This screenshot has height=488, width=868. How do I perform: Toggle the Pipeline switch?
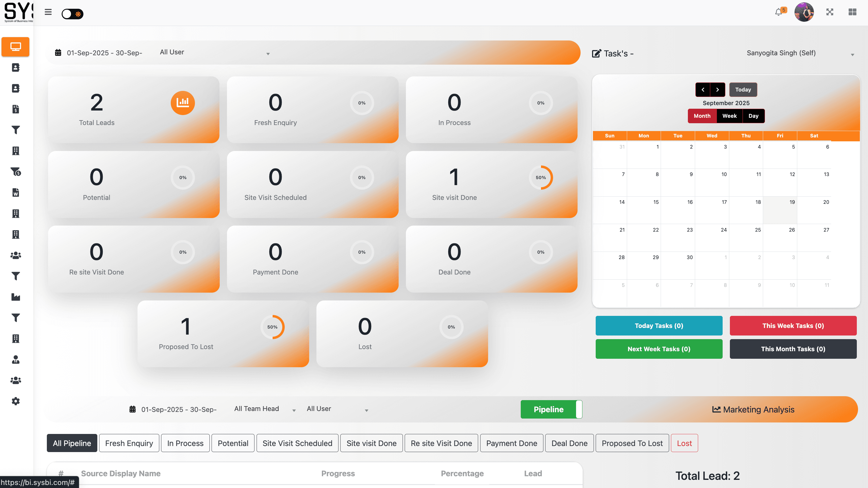click(551, 409)
